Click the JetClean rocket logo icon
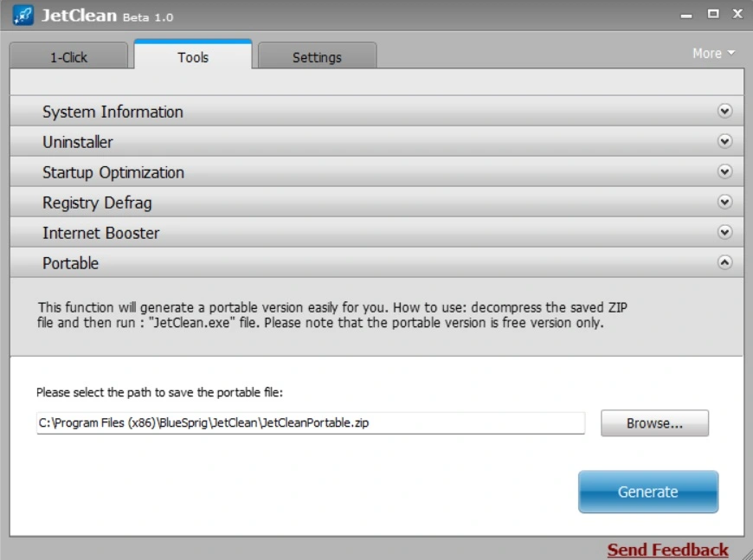 coord(23,15)
